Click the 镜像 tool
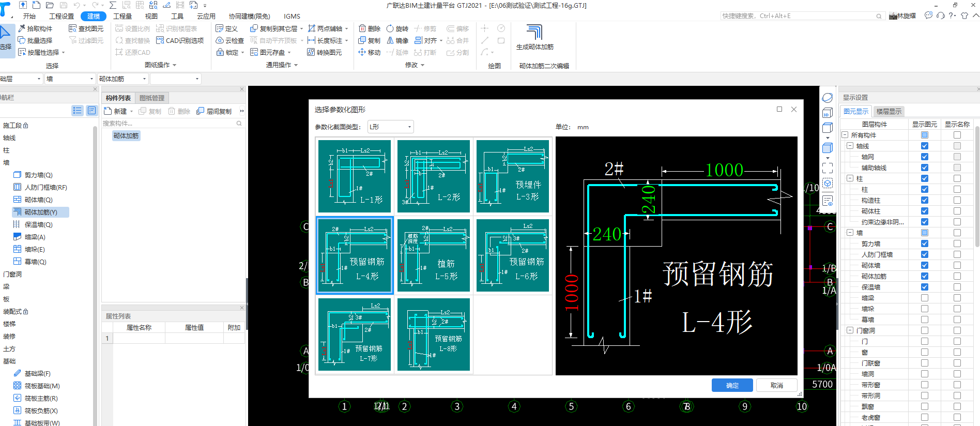 pyautogui.click(x=397, y=40)
